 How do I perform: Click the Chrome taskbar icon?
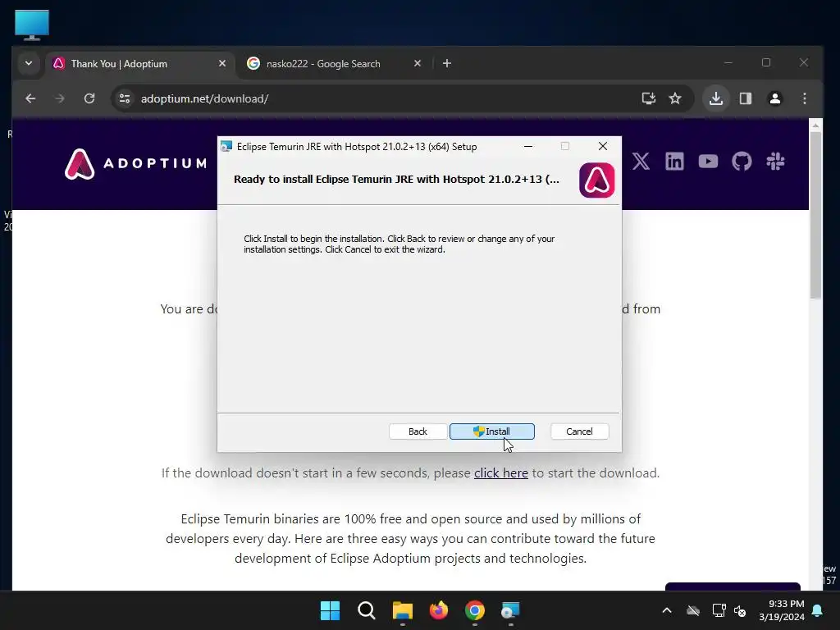coord(475,610)
